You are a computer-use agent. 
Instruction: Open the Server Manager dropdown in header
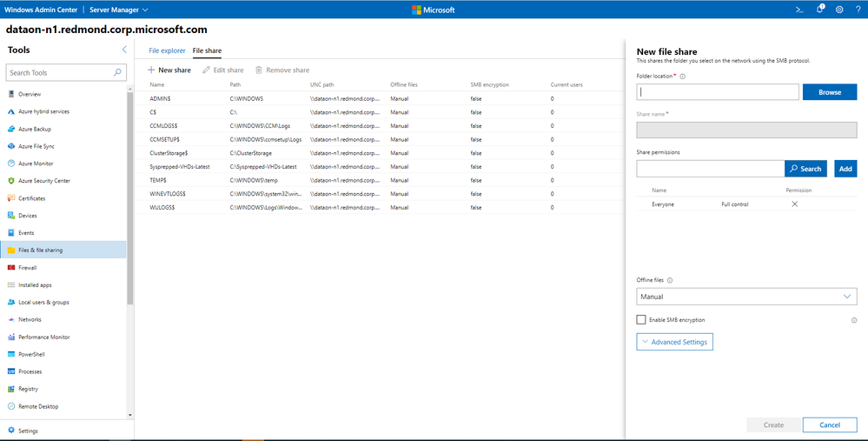pos(119,10)
